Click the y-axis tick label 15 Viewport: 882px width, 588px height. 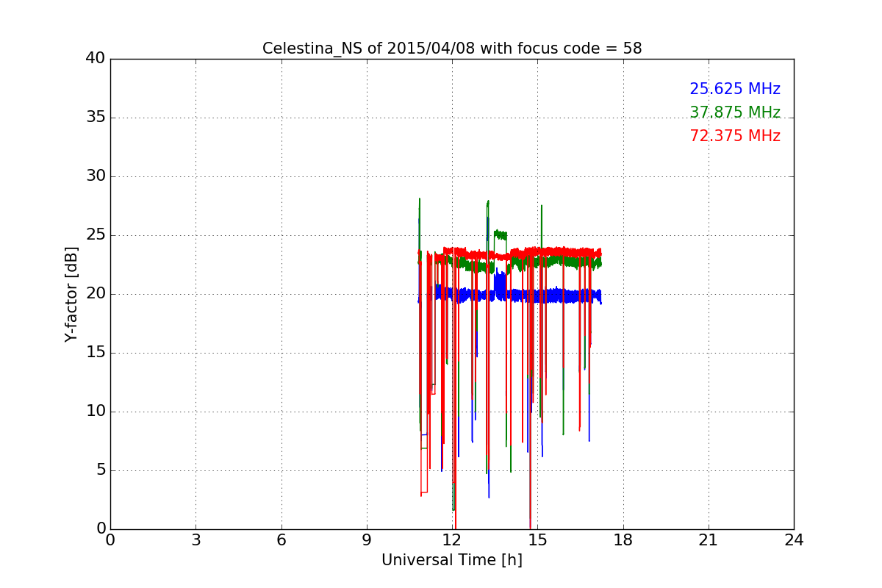(x=96, y=353)
